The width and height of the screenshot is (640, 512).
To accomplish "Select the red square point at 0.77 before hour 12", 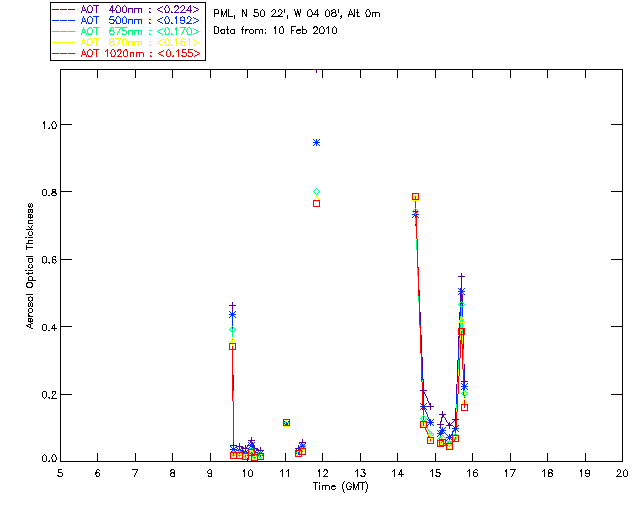I will [x=316, y=203].
